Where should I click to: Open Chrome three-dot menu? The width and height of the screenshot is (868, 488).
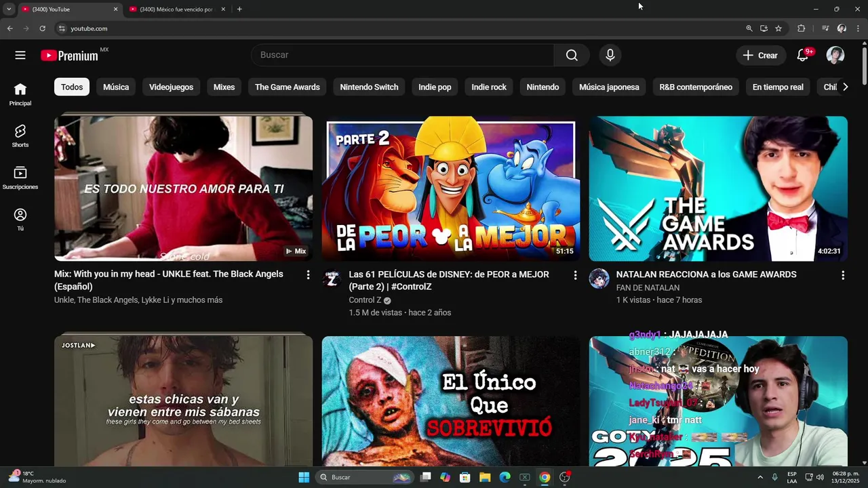[858, 28]
